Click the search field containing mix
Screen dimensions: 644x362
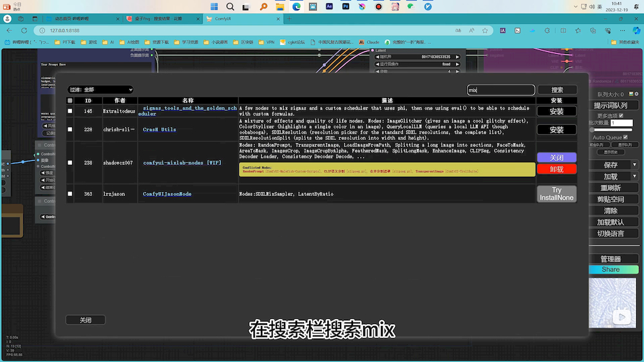coord(500,90)
